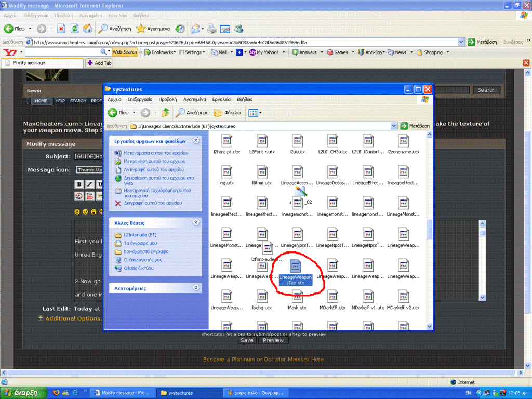532x399 pixels.
Task: Click the Bold formatting button in the editor
Action: point(79,184)
